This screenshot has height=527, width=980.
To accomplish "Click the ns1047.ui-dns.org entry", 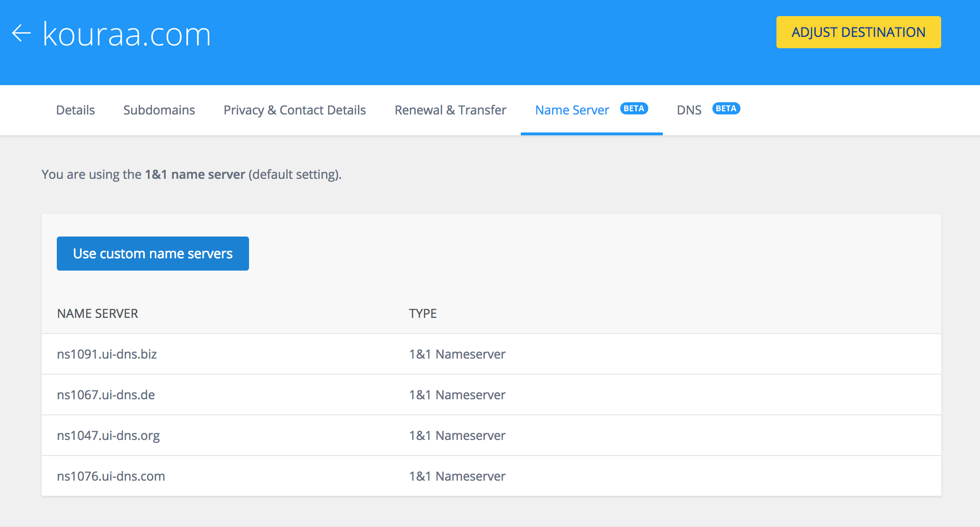I will tap(108, 436).
